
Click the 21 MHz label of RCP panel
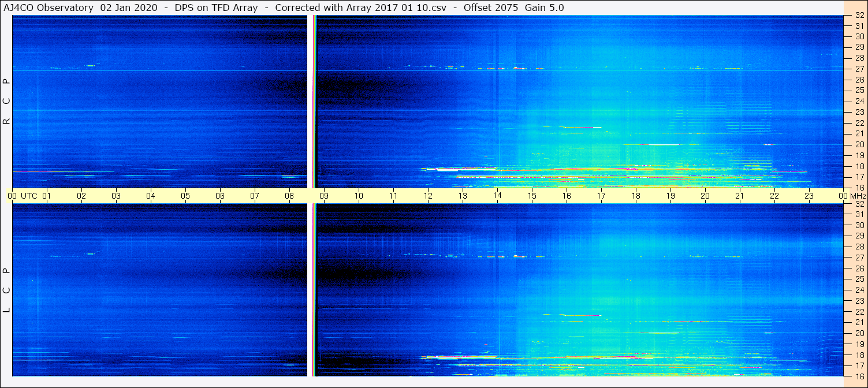coord(859,133)
